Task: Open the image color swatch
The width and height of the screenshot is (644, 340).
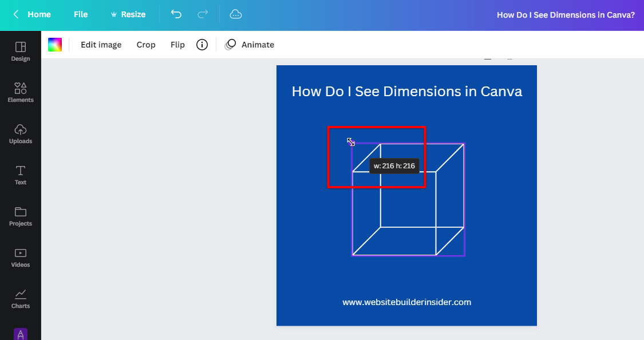Action: click(x=55, y=44)
